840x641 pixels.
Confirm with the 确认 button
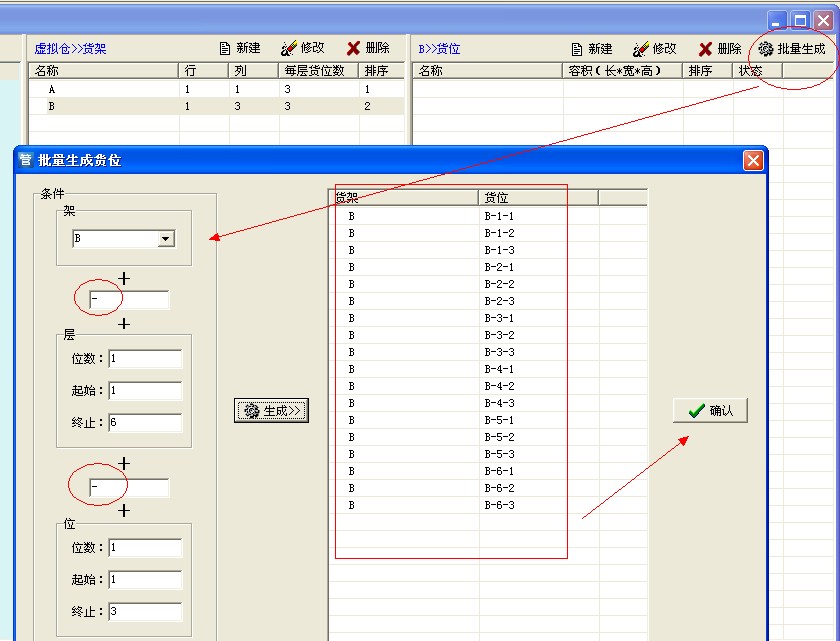(710, 411)
